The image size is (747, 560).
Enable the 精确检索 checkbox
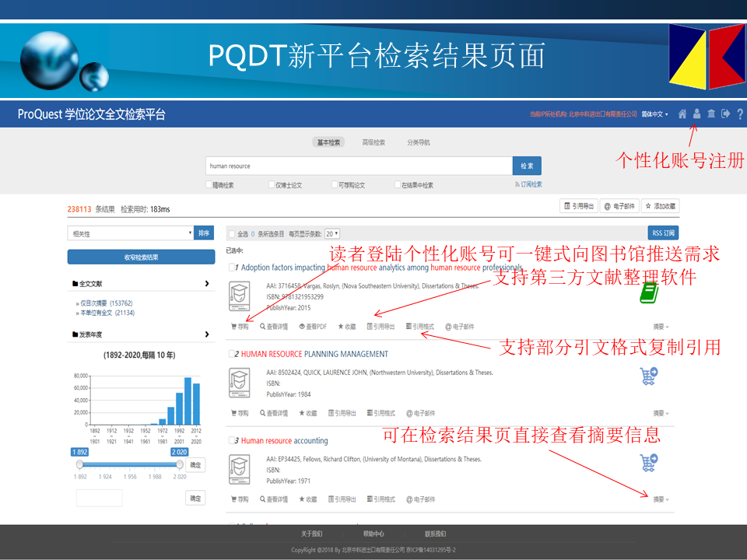coord(209,185)
